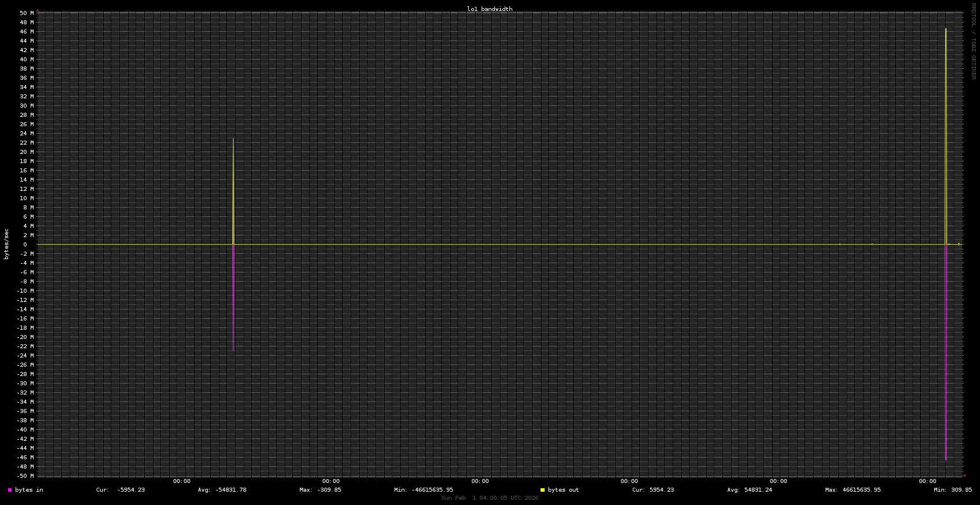Click the red arrow at x-axis end
Image resolution: width=980 pixels, height=505 pixels.
click(964, 475)
